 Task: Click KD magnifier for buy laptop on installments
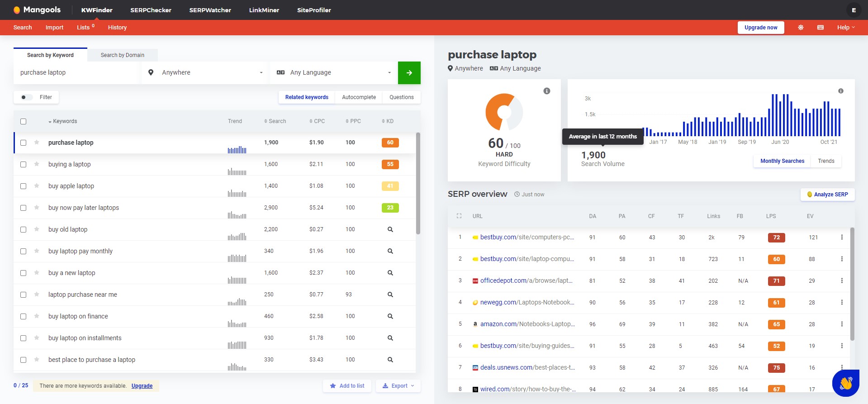click(390, 338)
